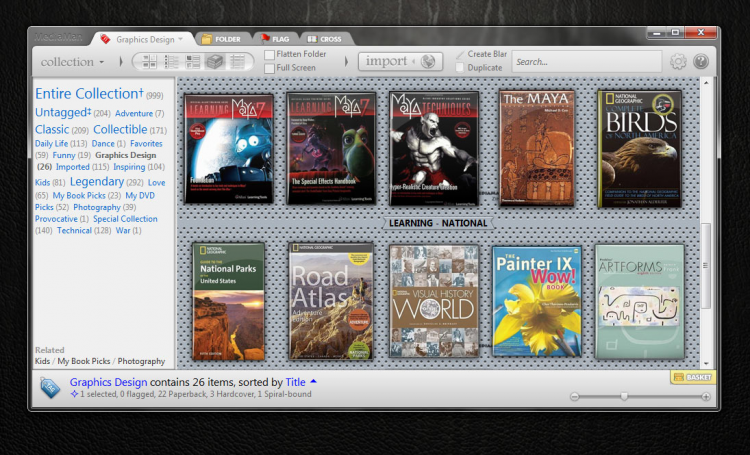Open the Imported tag
The width and height of the screenshot is (750, 455).
point(72,167)
